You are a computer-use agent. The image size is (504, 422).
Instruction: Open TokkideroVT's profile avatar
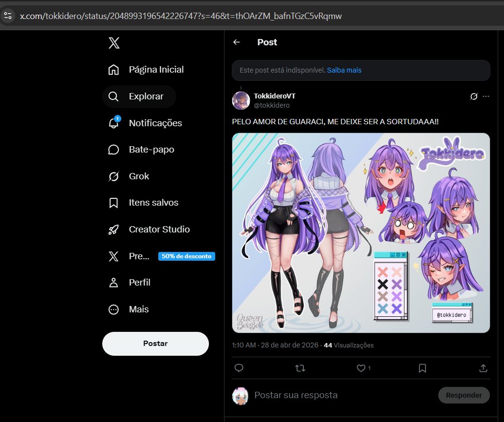pyautogui.click(x=241, y=100)
